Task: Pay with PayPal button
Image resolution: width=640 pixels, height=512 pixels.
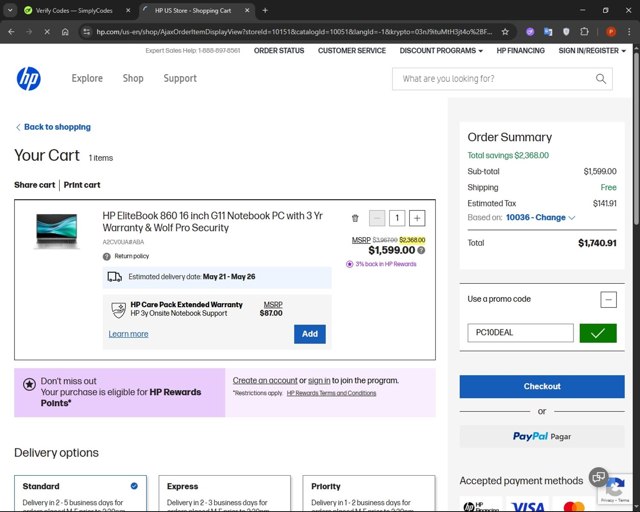Action: click(x=542, y=436)
